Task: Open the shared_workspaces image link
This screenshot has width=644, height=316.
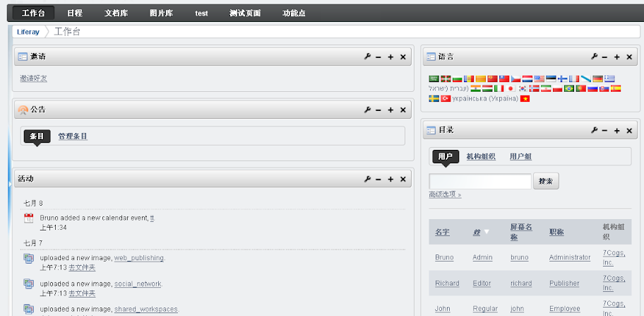Action: (145, 310)
